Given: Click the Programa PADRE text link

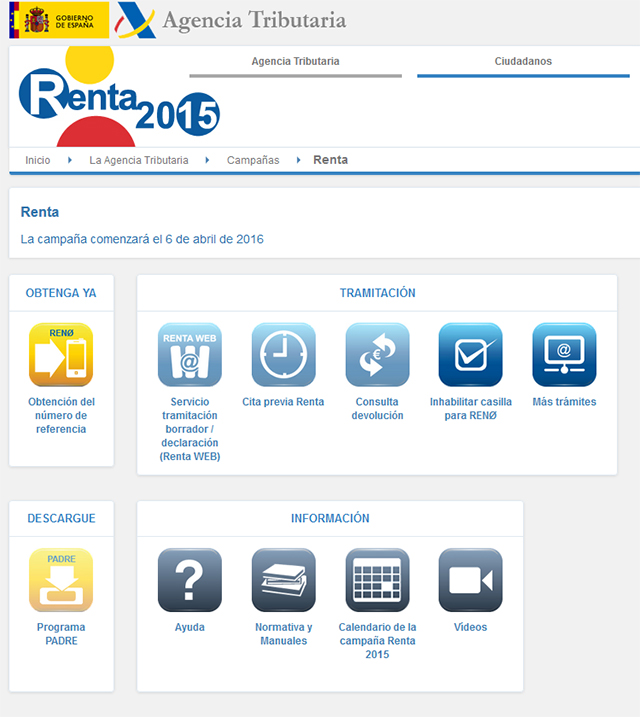Looking at the screenshot, I should [x=61, y=634].
